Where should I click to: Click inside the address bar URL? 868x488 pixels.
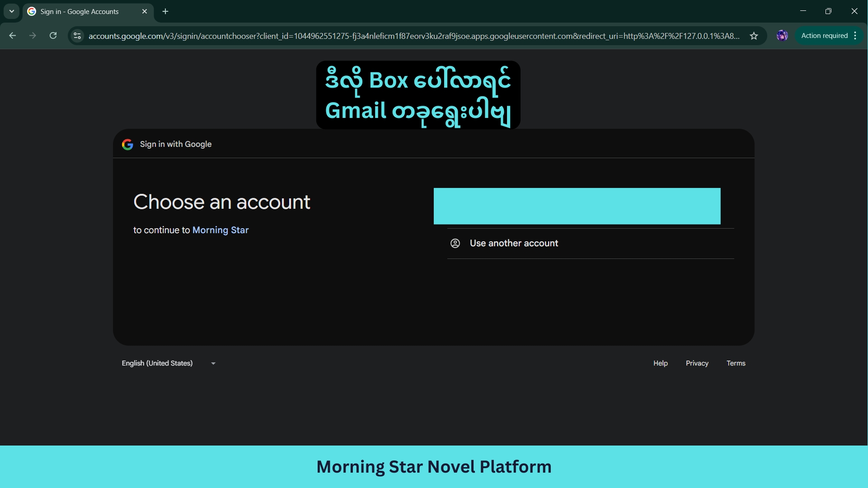tap(407, 36)
